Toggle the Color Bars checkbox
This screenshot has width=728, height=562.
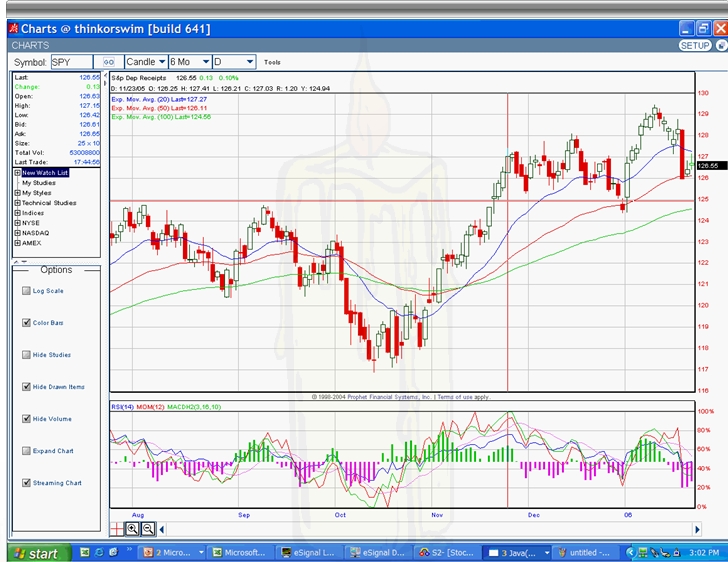coord(26,322)
